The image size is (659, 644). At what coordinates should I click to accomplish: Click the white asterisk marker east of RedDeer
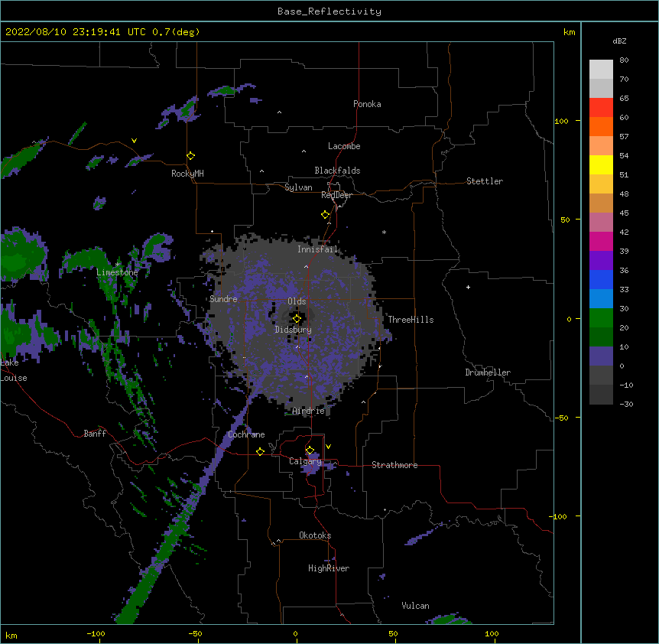384,232
